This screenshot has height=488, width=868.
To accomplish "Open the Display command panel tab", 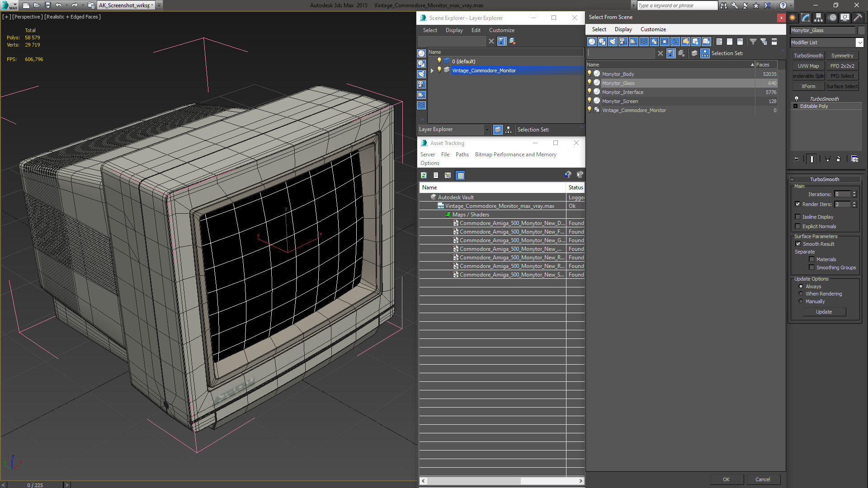I will (844, 18).
